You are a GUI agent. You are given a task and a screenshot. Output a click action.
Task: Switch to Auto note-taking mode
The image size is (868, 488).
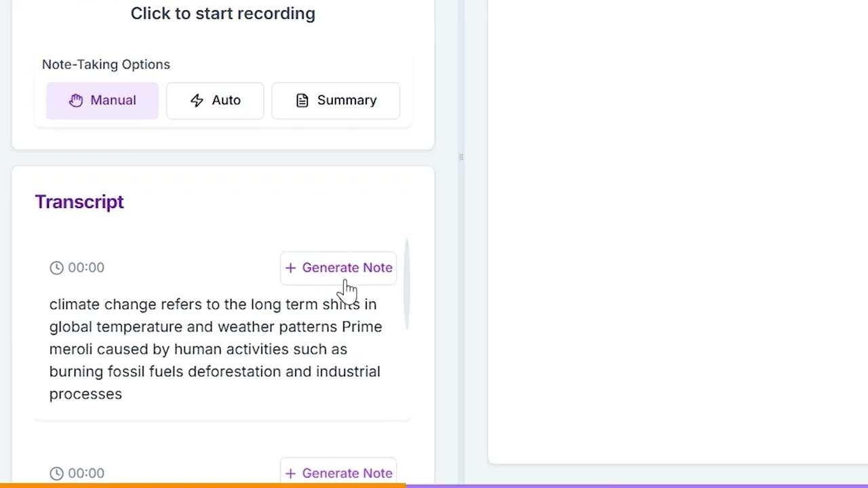tap(215, 100)
